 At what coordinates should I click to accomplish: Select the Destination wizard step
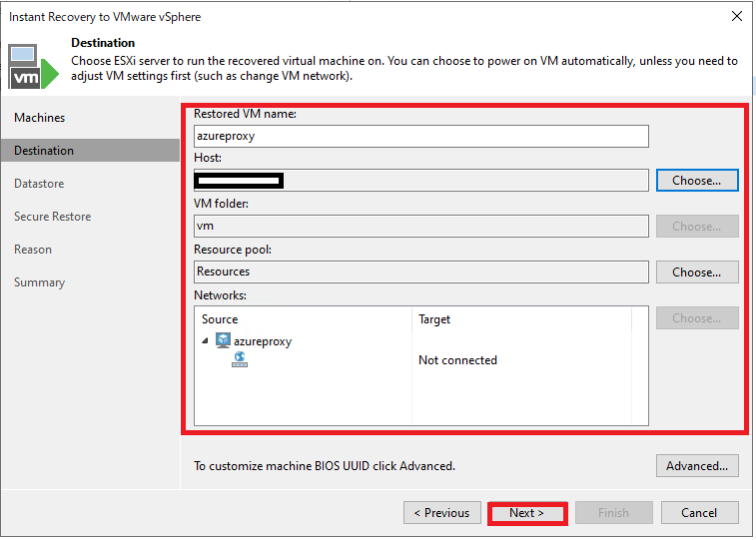coord(91,151)
